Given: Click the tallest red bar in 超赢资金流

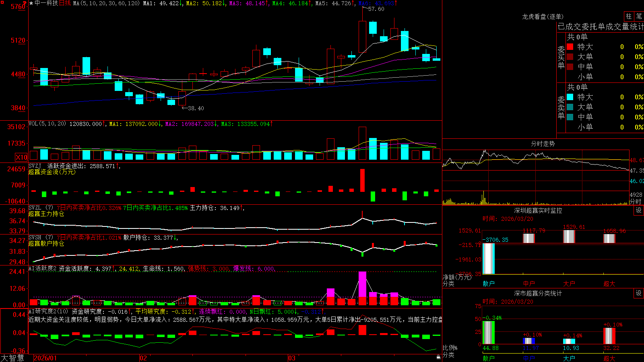Looking at the screenshot, I should click(362, 180).
